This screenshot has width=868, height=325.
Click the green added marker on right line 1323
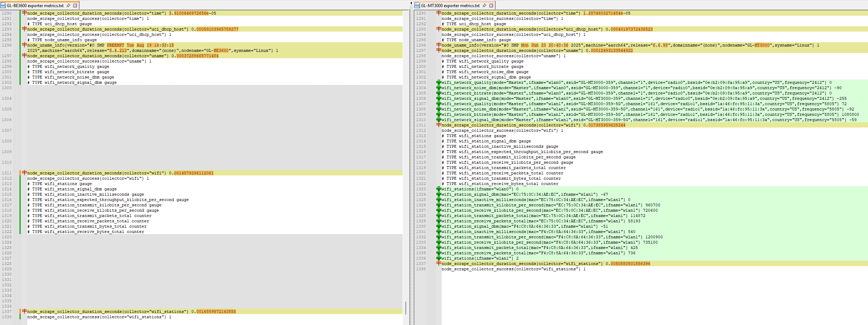pos(439,189)
